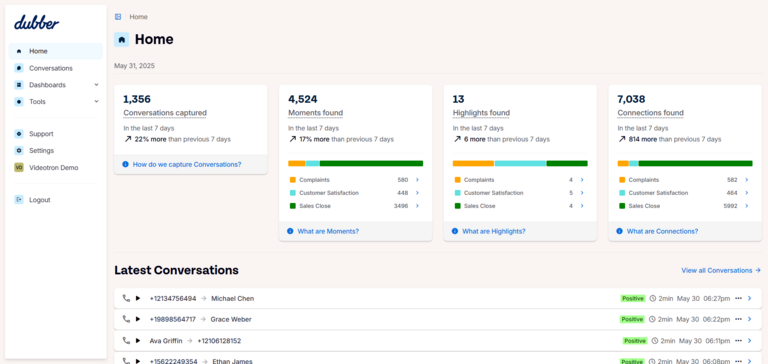This screenshot has width=768, height=364.
Task: Open Connections Sales Close chevron with 5992
Action: 746,206
